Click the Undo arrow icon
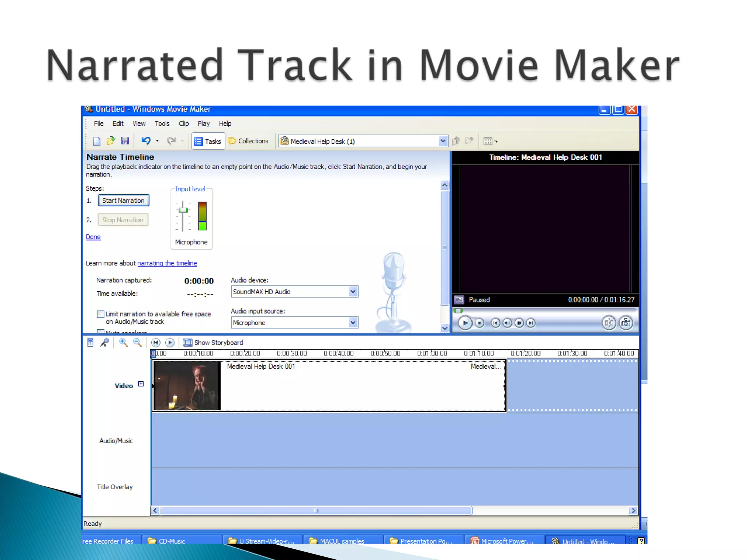The width and height of the screenshot is (747, 560). [146, 141]
